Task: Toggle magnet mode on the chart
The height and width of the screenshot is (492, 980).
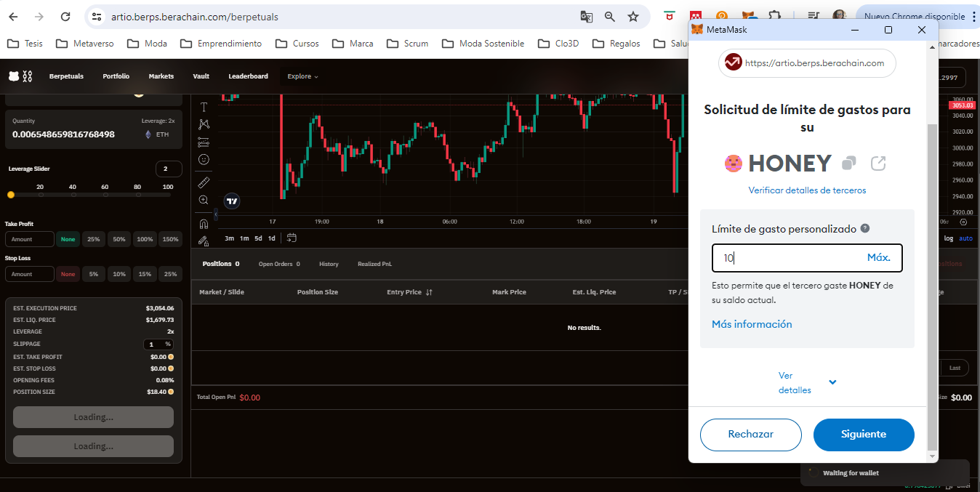Action: (204, 223)
